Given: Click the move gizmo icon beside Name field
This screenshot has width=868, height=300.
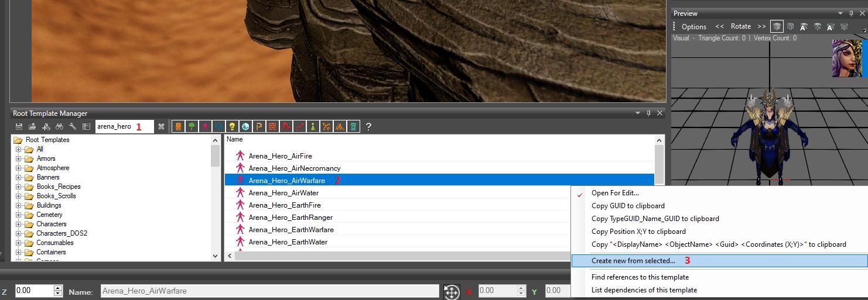Looking at the screenshot, I should point(452,291).
